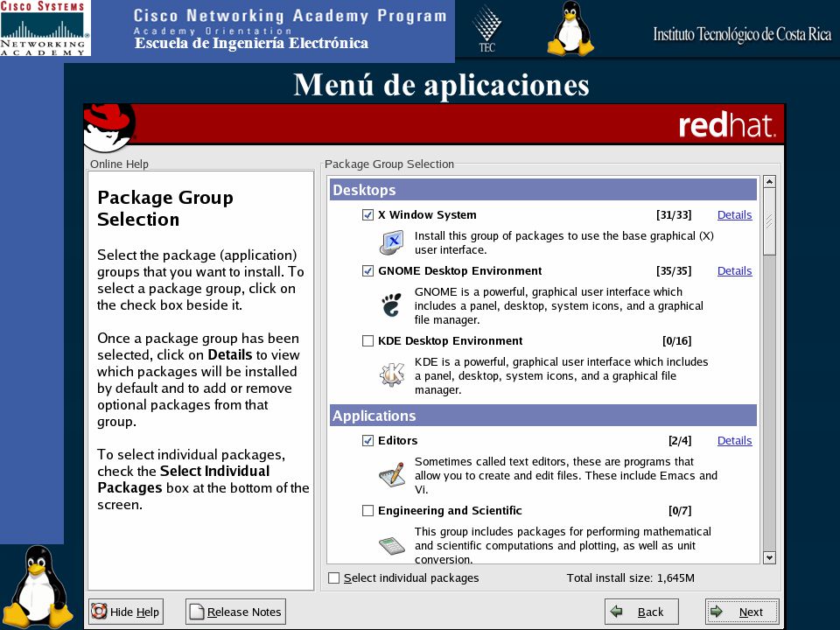Click the Cisco Systems Networking Academy logo
Image resolution: width=840 pixels, height=630 pixels.
tap(45, 28)
